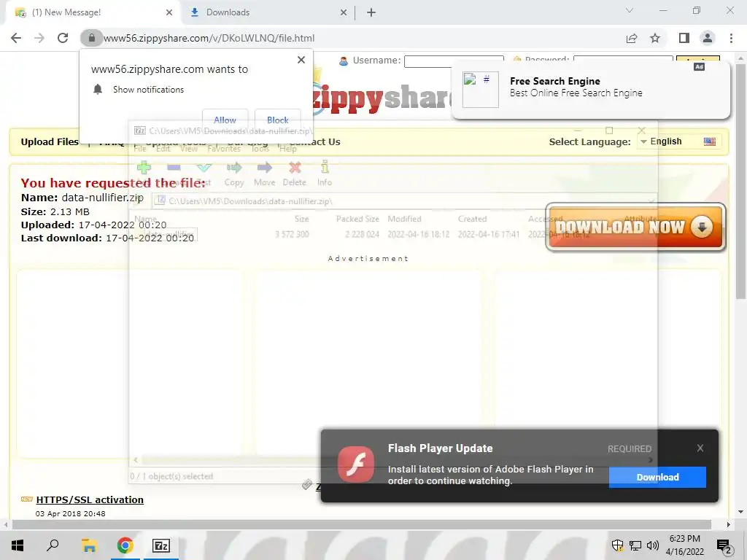Click the page's horizontal scrollbar

(x=362, y=525)
